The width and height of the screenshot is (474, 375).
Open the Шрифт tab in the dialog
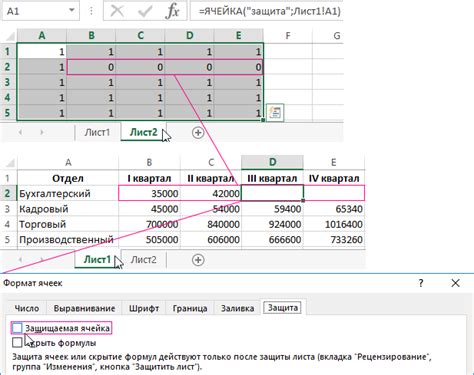click(x=144, y=308)
